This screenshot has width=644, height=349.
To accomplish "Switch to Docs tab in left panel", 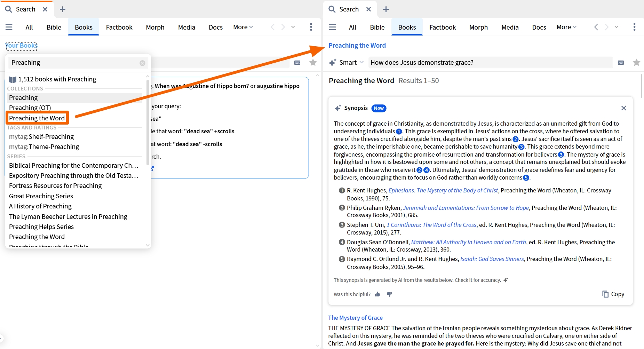I will click(x=216, y=27).
